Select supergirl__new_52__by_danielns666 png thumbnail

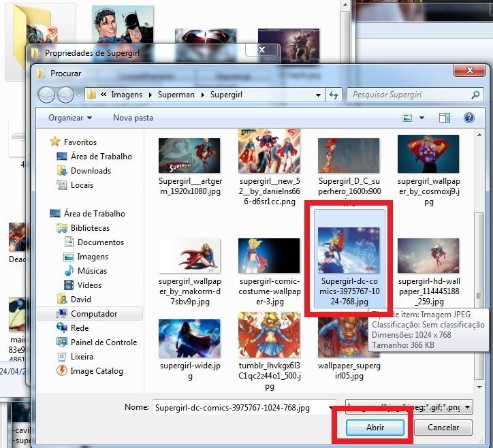[269, 151]
